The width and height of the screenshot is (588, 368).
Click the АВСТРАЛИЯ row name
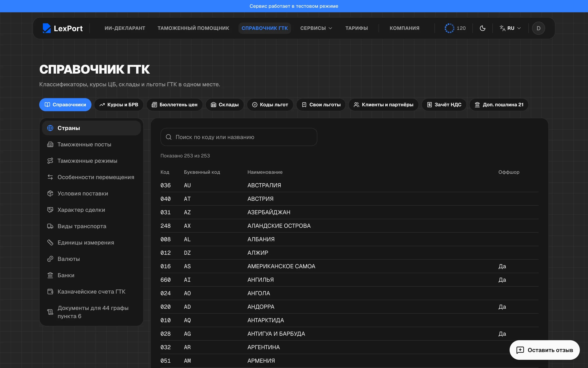(264, 185)
